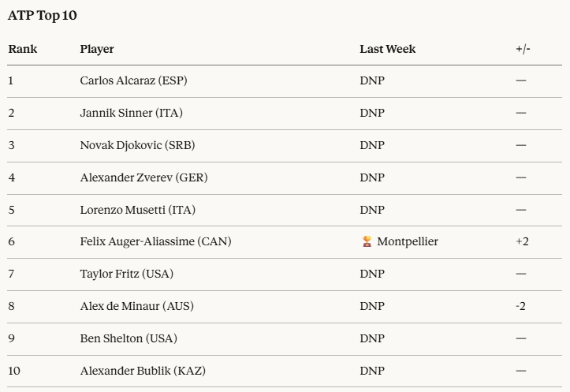
Task: Click the Montpellier tournament text
Action: coord(408,241)
